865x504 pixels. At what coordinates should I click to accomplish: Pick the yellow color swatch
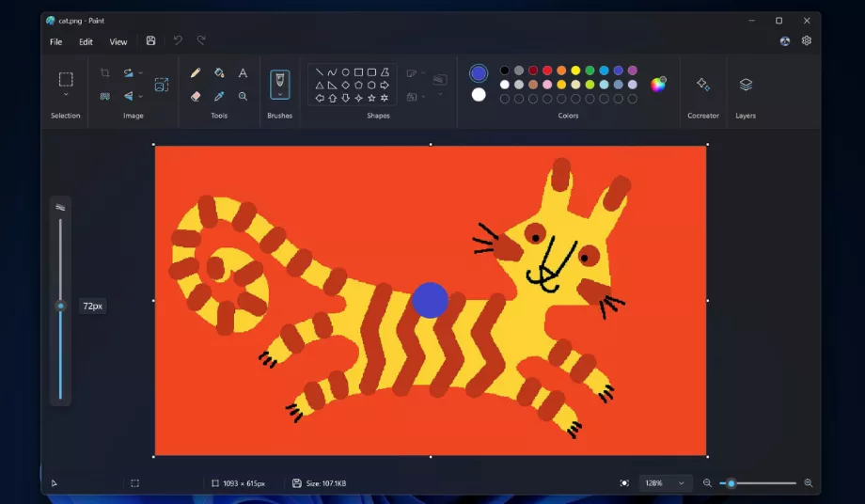[575, 70]
